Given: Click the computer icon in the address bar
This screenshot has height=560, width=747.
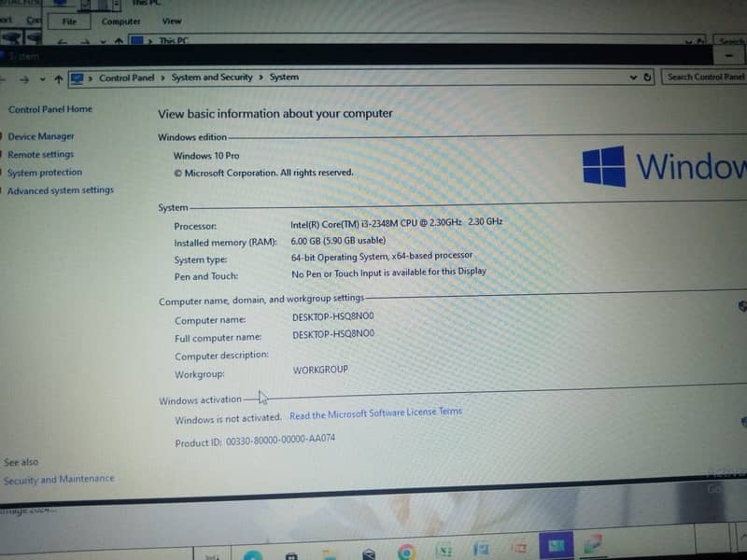Looking at the screenshot, I should [x=77, y=78].
